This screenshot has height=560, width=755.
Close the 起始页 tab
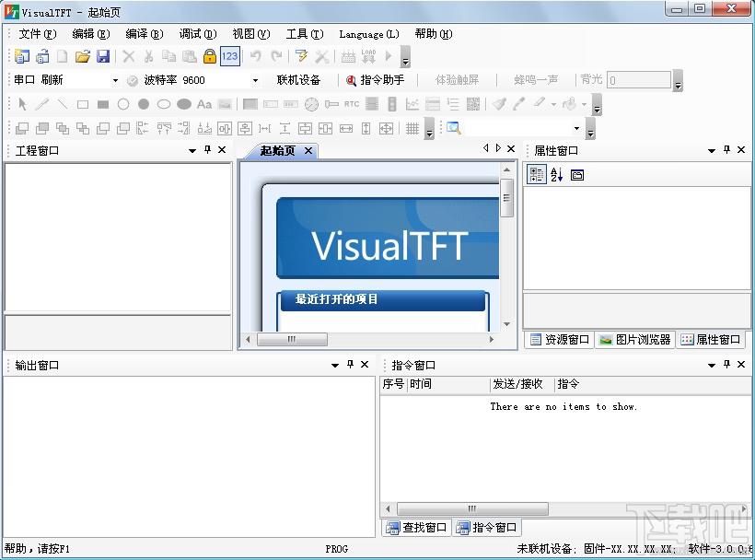click(x=308, y=151)
